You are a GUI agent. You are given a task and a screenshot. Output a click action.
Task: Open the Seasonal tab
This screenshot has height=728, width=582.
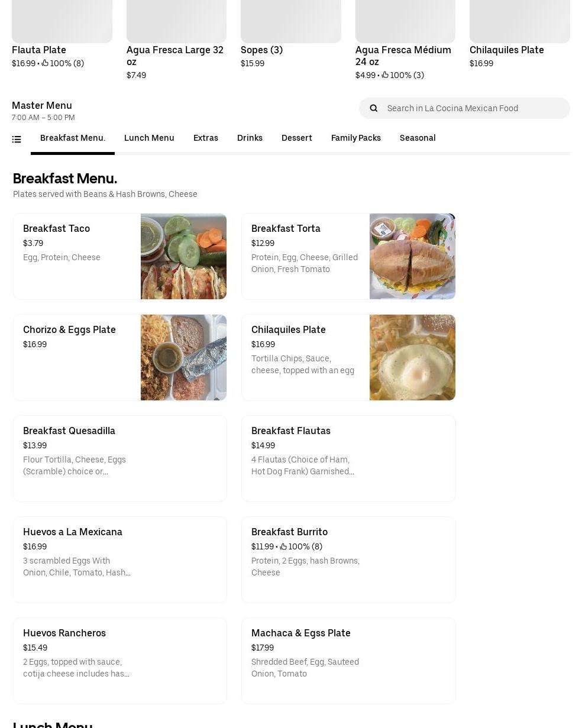(x=418, y=138)
